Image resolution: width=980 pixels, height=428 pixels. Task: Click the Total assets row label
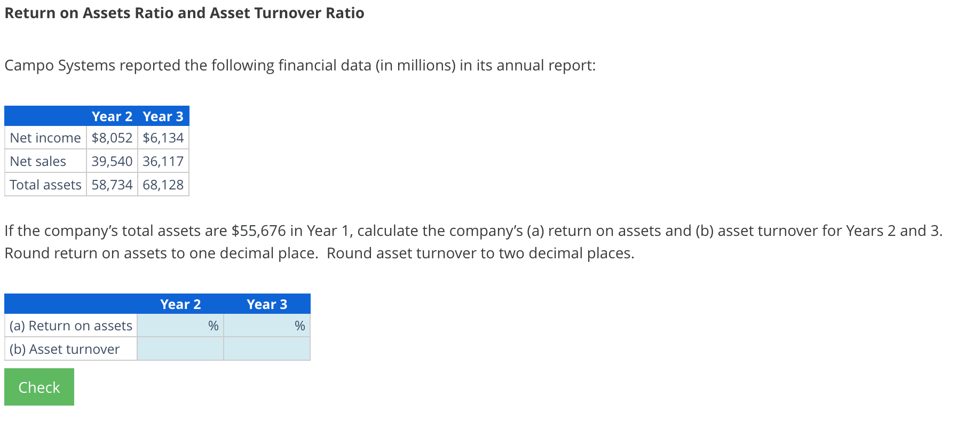click(45, 185)
